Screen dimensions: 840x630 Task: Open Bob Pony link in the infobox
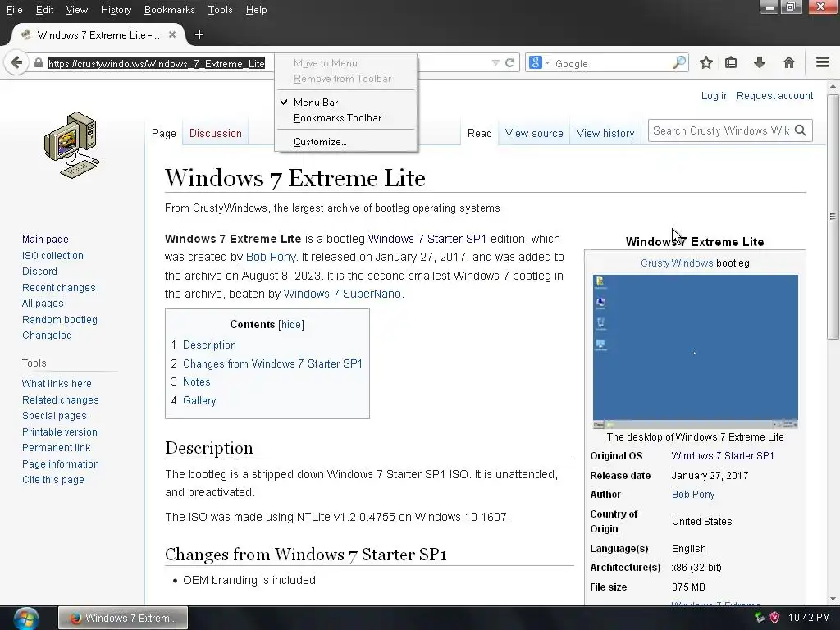click(x=693, y=495)
